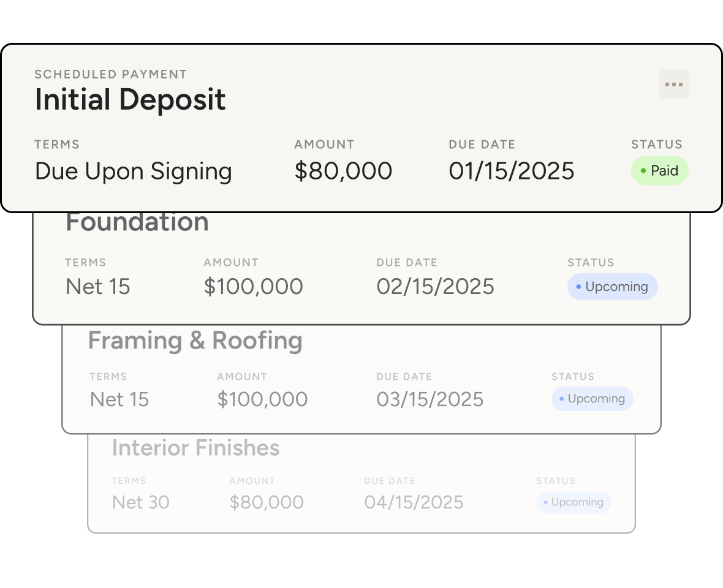Image resolution: width=723 pixels, height=588 pixels.
Task: Click the Due Upon Signing terms
Action: (134, 171)
